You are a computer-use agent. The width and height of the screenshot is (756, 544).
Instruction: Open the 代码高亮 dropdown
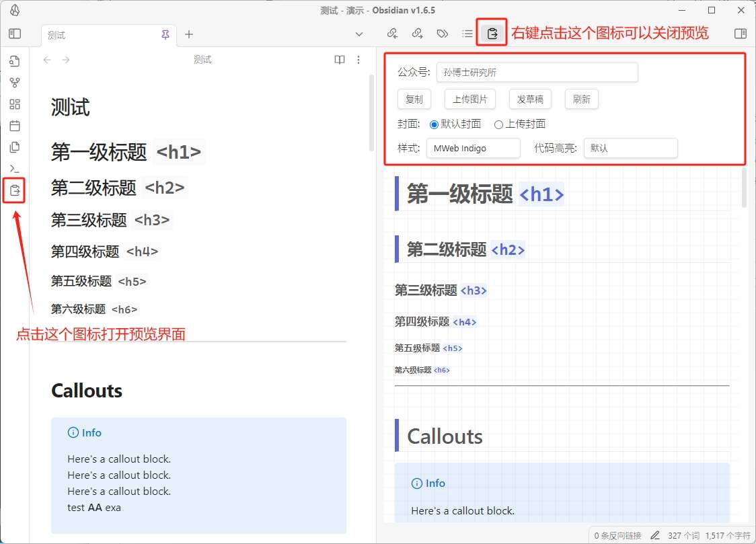pos(630,148)
